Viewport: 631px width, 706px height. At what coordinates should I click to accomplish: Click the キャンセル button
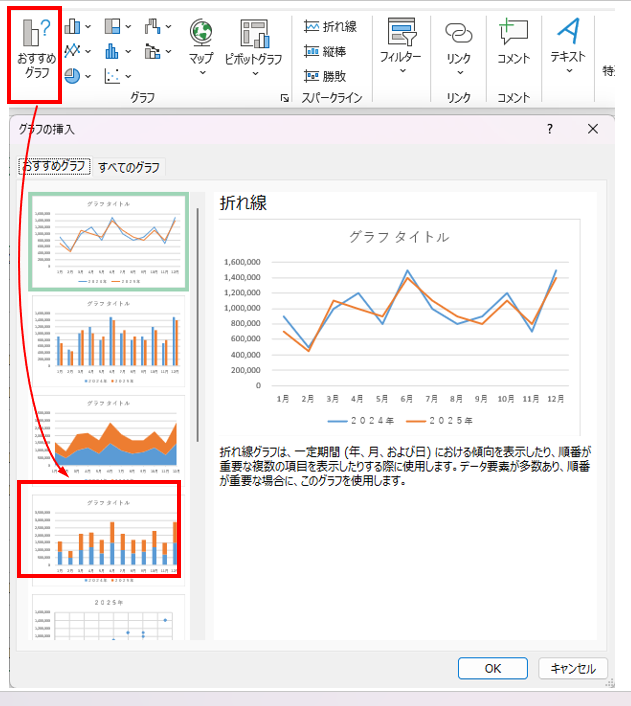point(572,668)
